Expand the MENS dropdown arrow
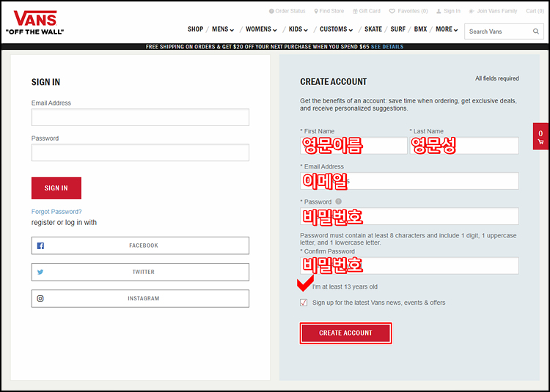550x392 pixels. point(232,30)
